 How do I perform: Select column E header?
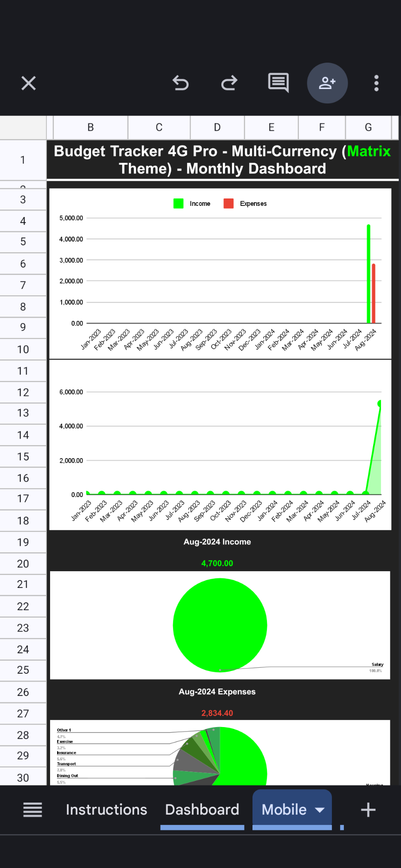pyautogui.click(x=272, y=128)
